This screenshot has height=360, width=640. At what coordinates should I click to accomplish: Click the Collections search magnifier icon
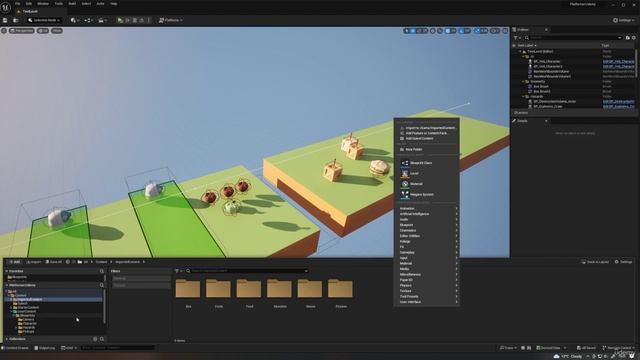coord(102,339)
